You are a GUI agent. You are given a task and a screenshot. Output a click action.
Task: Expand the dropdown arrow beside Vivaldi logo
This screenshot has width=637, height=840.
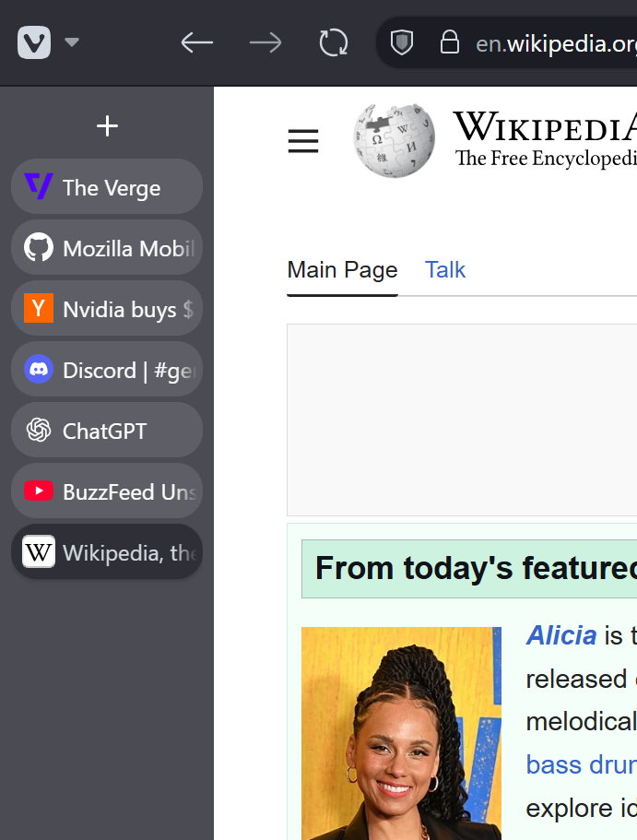[x=72, y=42]
